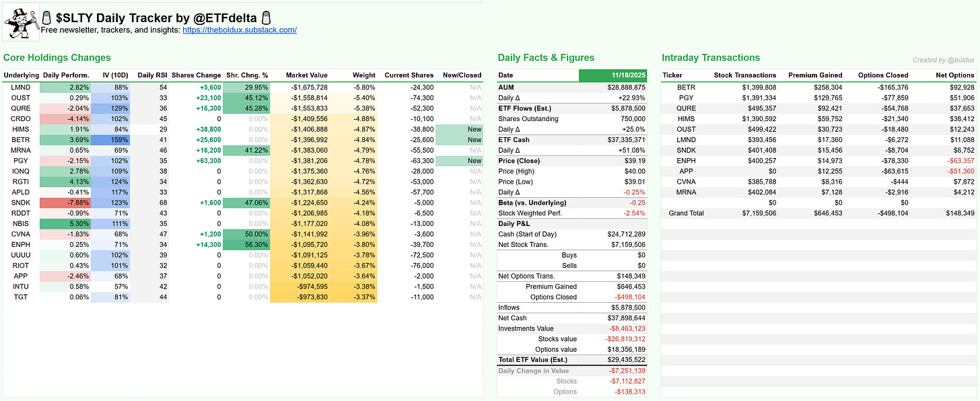Click the green date cell 11/18/2025
980x401 pixels.
(612, 75)
